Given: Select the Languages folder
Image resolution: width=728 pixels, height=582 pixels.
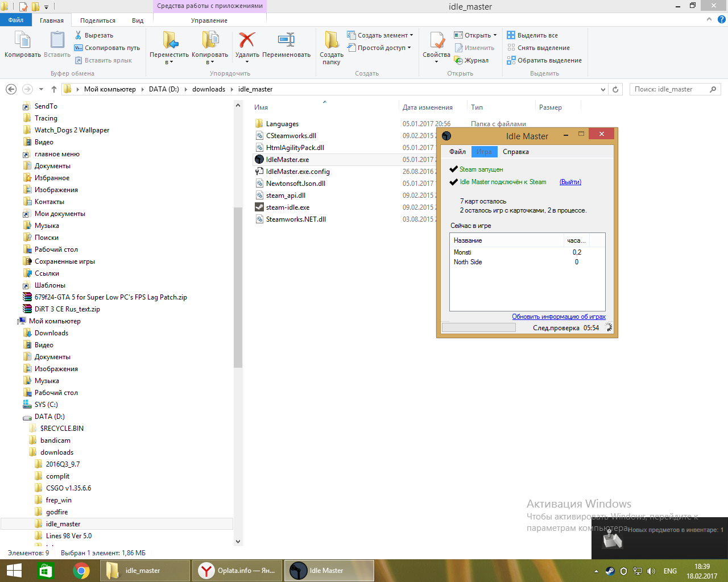Looking at the screenshot, I should [282, 124].
